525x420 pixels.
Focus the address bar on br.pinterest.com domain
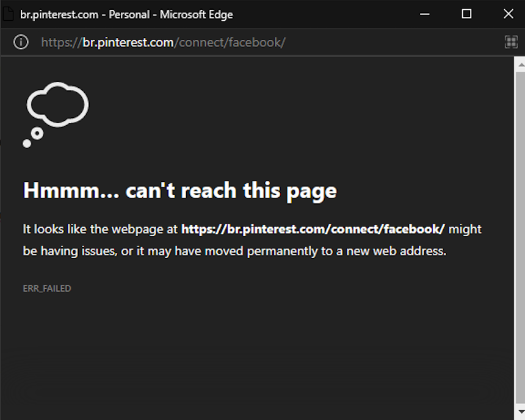coord(128,43)
